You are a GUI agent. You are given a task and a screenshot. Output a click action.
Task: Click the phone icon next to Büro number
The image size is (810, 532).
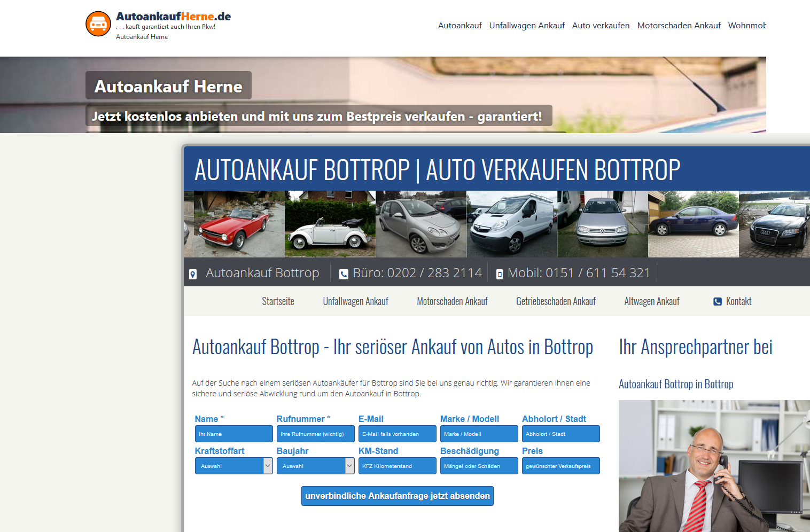point(344,274)
